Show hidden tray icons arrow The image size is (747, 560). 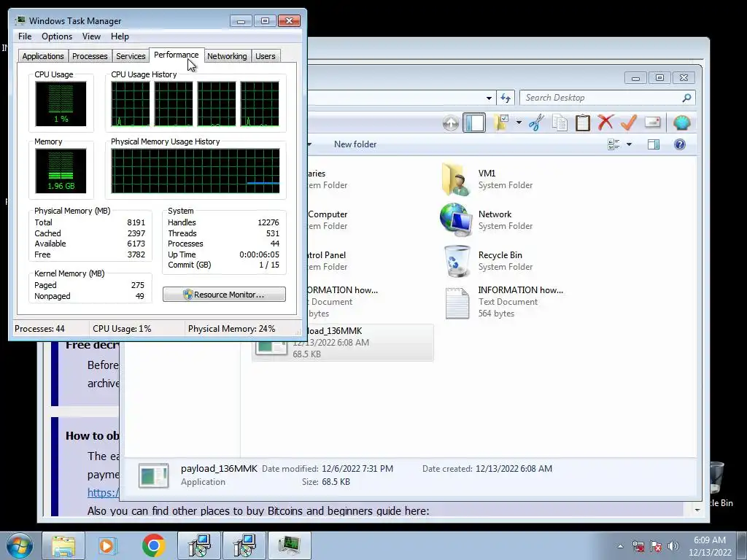click(x=620, y=546)
